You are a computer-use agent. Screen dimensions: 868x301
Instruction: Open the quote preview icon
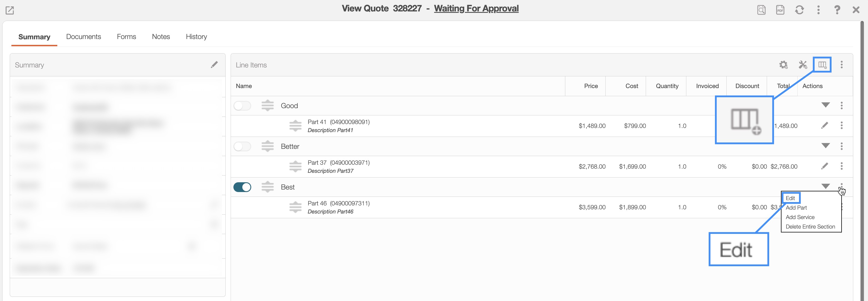(x=761, y=10)
